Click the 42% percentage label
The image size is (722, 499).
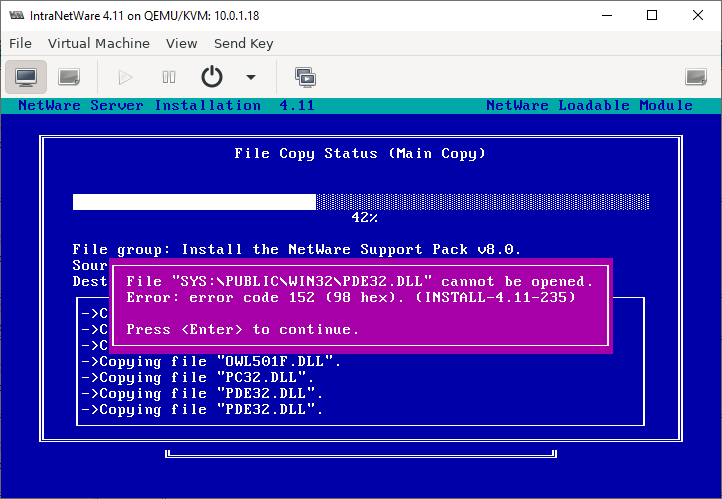point(365,218)
